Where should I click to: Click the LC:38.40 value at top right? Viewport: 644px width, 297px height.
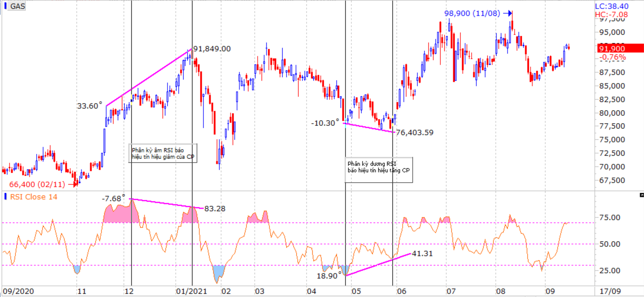611,6
